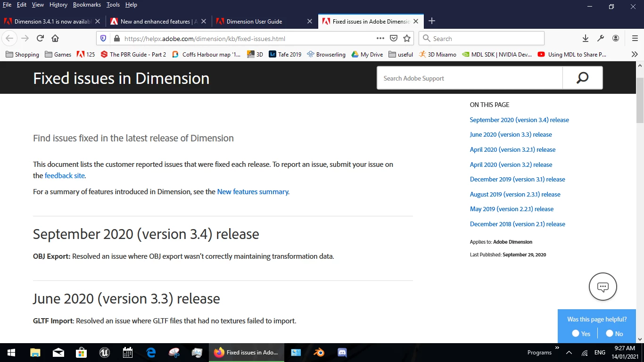Open the developer wrench tool icon
The image size is (644, 362).
[x=600, y=38]
